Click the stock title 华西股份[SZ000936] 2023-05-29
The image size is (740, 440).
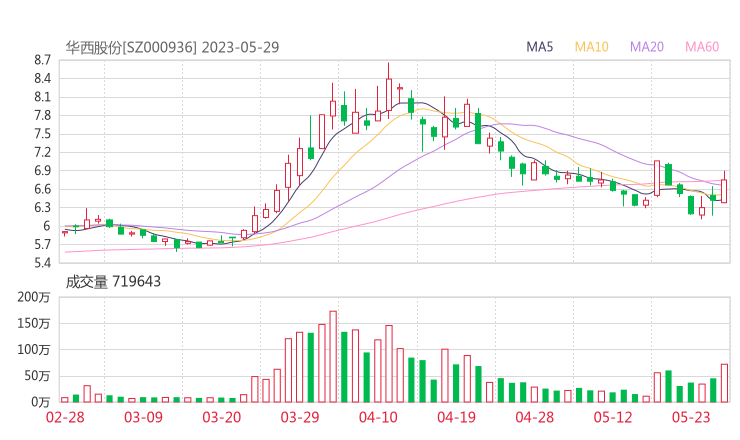(x=172, y=47)
